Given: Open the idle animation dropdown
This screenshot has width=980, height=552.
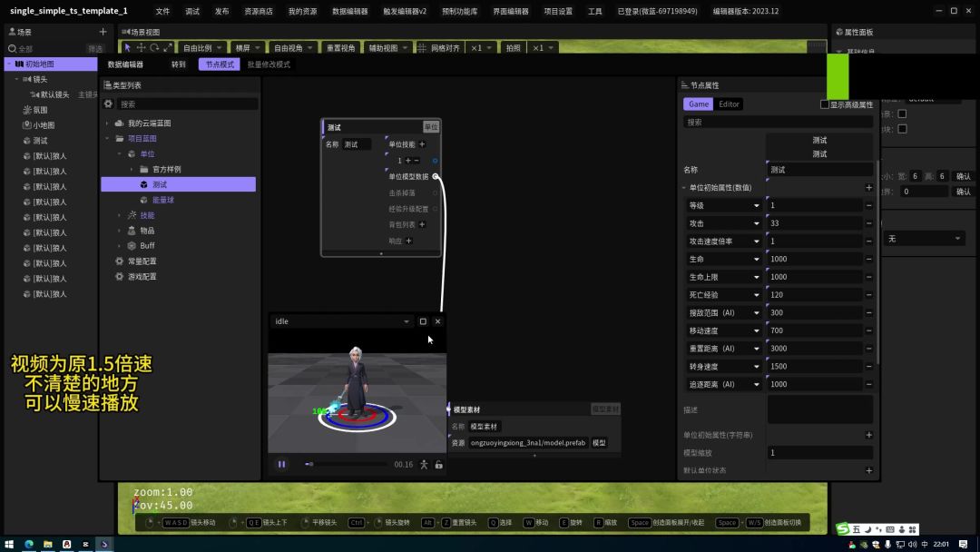Looking at the screenshot, I should [x=407, y=321].
